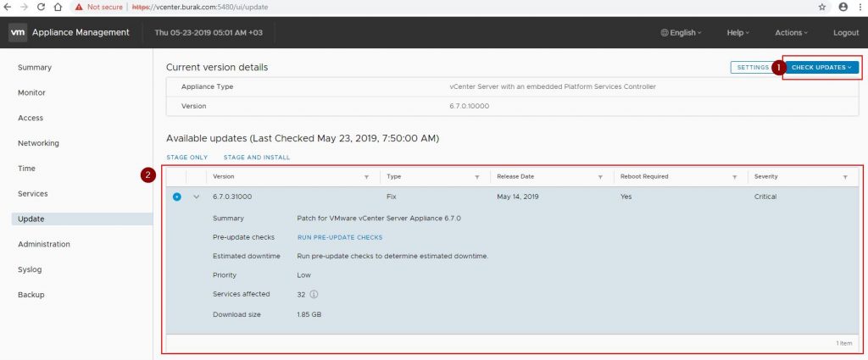Filter the Severity column

click(x=845, y=177)
